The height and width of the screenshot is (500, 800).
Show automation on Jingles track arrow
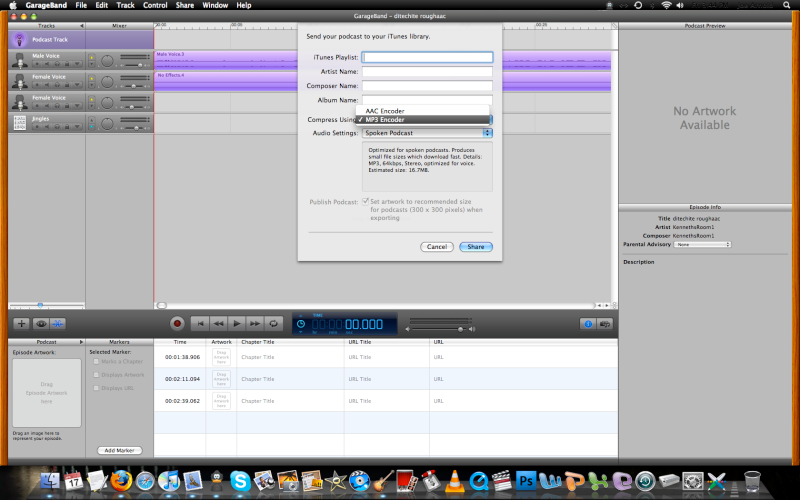coord(77,127)
